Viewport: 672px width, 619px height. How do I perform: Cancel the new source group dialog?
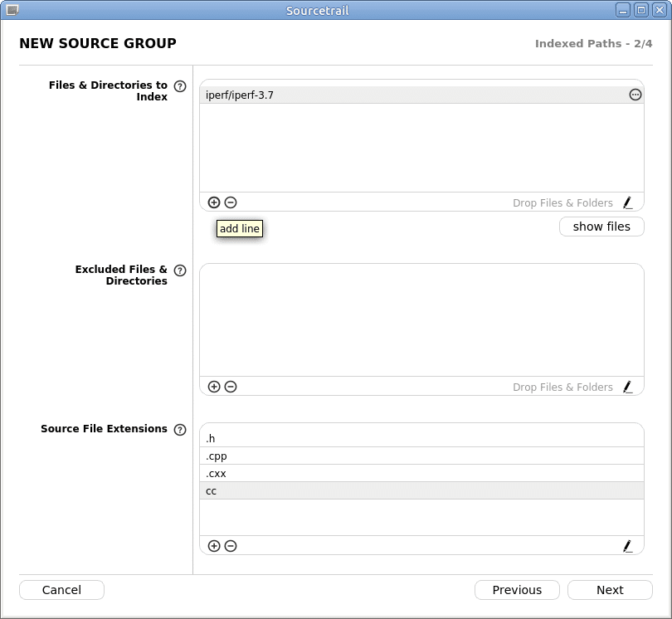tap(61, 590)
